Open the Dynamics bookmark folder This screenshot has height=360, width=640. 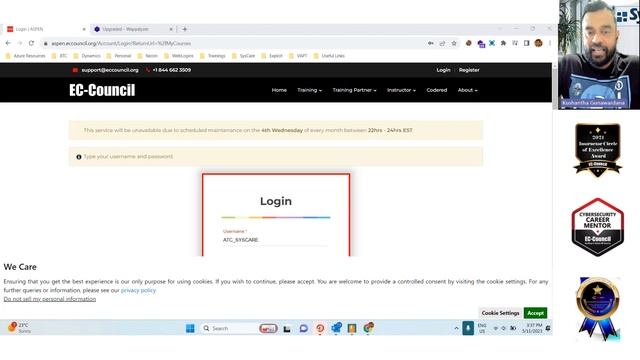(87, 56)
